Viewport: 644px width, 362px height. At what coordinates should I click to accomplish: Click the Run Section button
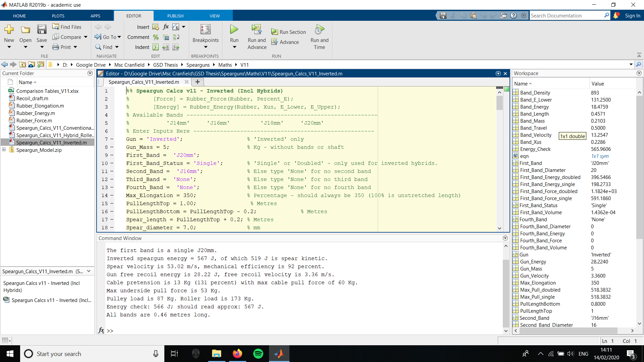(288, 32)
